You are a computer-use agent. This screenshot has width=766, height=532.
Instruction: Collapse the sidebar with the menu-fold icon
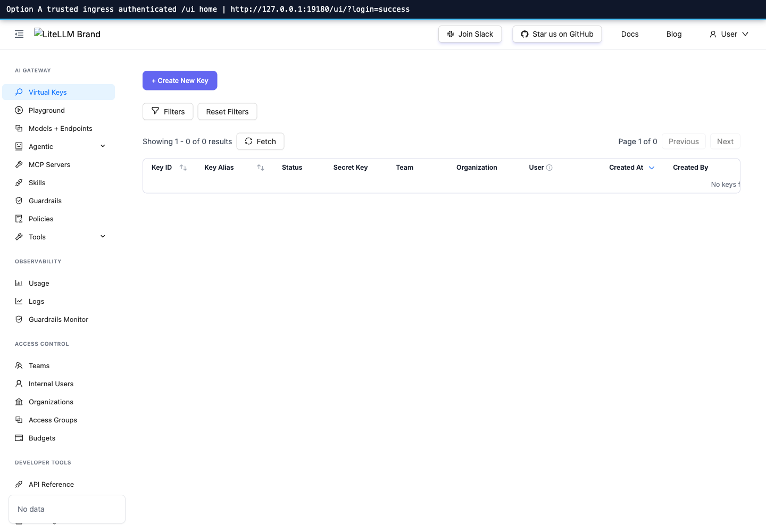19,34
